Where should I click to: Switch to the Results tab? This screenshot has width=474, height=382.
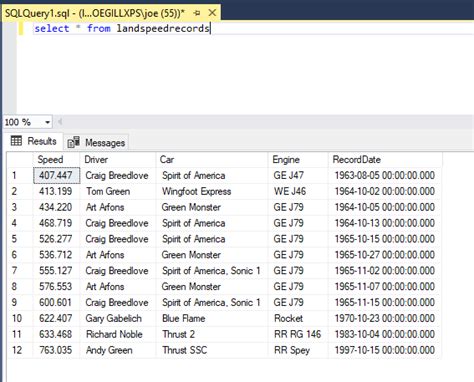[33, 141]
